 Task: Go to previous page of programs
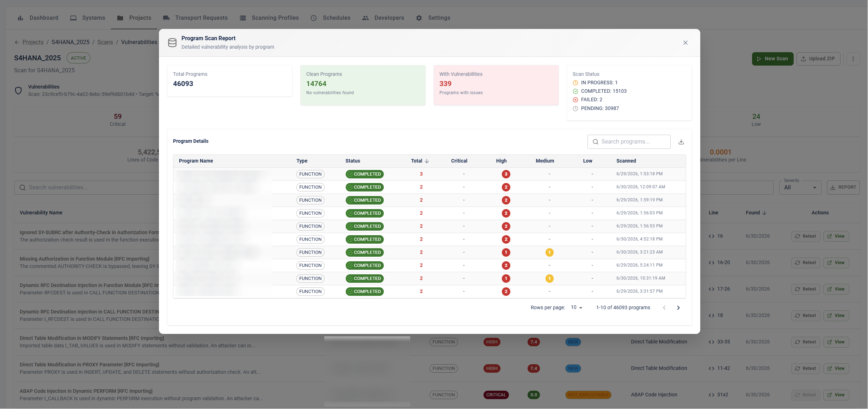tap(664, 308)
